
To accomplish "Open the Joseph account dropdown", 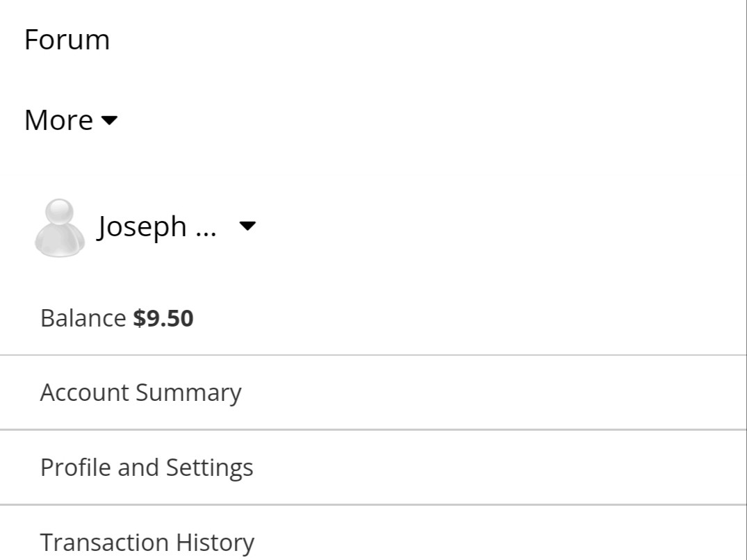I will click(x=145, y=227).
